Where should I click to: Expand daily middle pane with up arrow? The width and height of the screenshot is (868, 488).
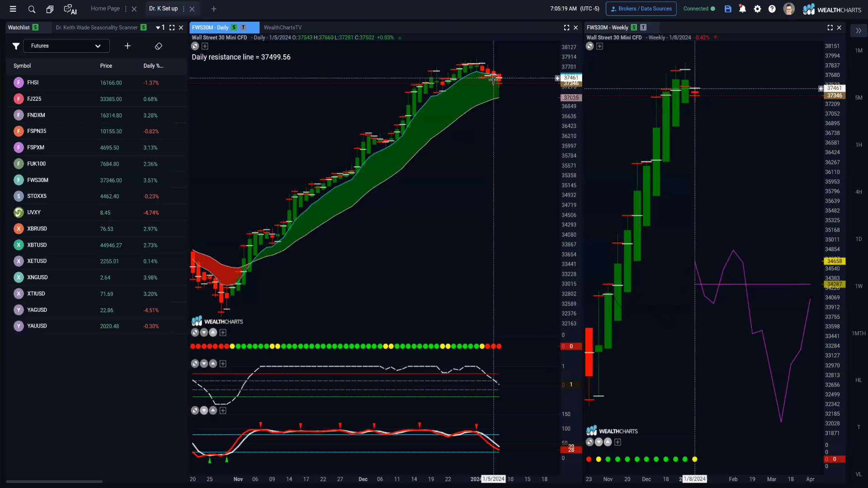[x=213, y=364]
